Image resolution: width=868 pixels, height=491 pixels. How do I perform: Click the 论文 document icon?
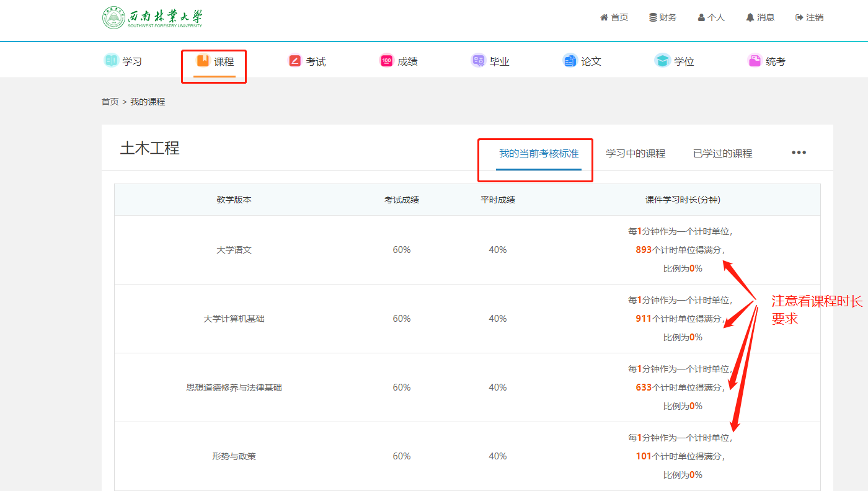click(570, 61)
